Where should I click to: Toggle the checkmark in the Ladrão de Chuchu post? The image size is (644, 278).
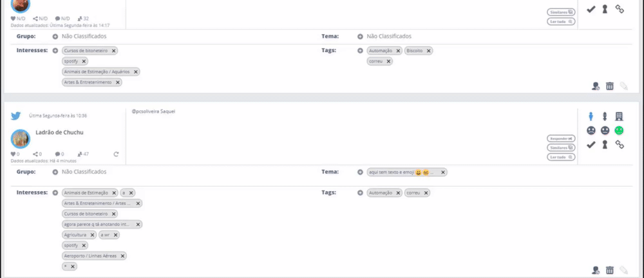click(591, 145)
